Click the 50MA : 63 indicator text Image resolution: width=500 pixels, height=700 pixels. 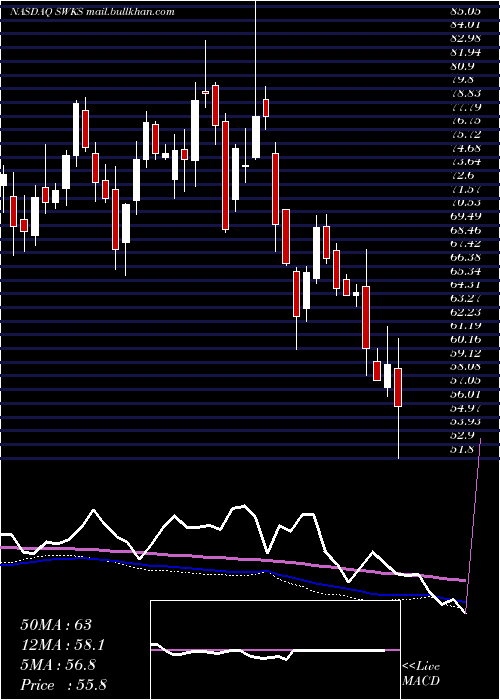pyautogui.click(x=56, y=625)
